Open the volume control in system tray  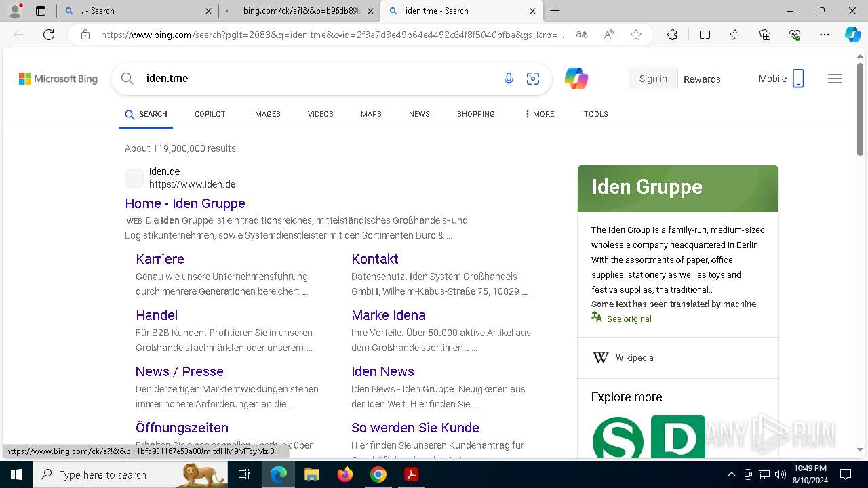[x=780, y=474]
